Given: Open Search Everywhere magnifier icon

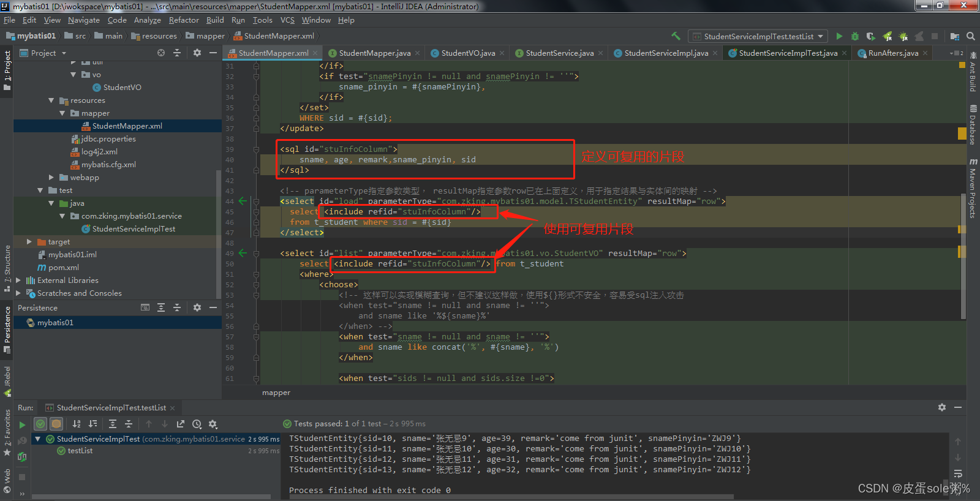Looking at the screenshot, I should tap(971, 36).
